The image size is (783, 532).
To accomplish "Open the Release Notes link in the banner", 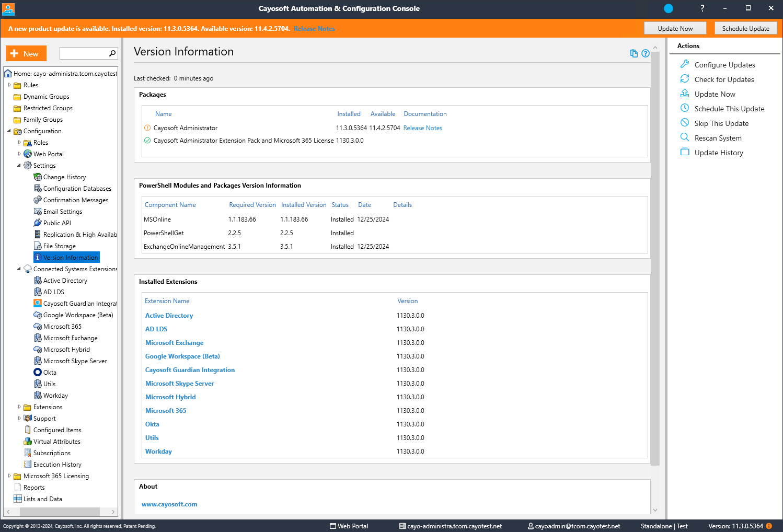I will (x=314, y=29).
